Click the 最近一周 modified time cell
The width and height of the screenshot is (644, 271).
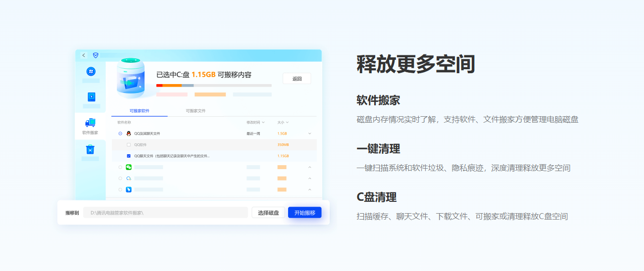[x=253, y=134]
